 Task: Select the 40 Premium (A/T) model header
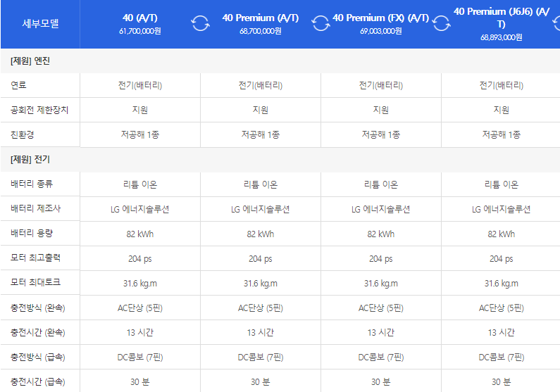(261, 18)
